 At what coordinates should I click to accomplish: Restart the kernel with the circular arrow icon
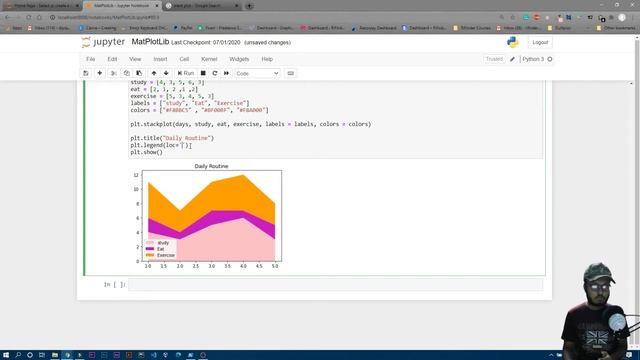215,73
